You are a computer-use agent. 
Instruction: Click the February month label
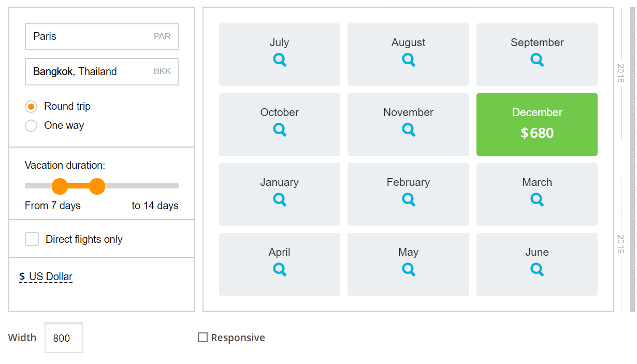[408, 182]
